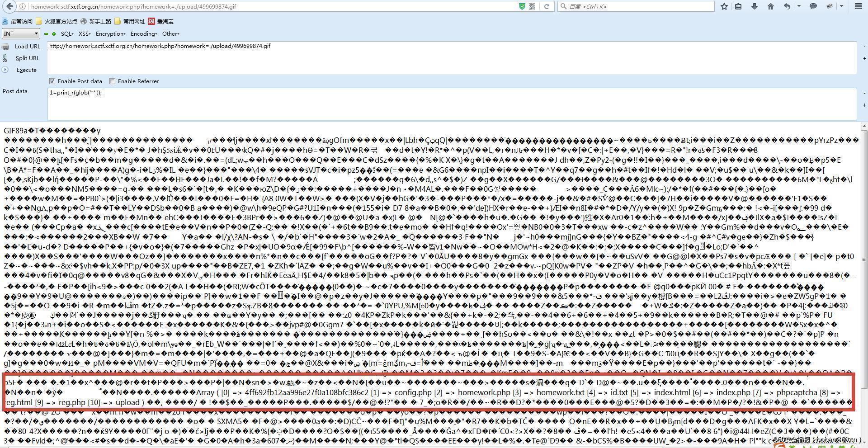The width and height of the screenshot is (868, 448).
Task: Open the chat bubble toolbar icon
Action: pyautogui.click(x=813, y=6)
